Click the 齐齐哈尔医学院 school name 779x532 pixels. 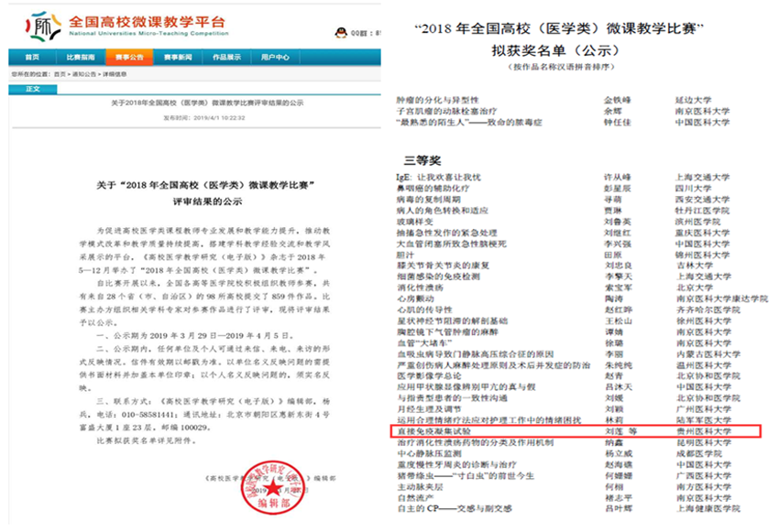708,309
